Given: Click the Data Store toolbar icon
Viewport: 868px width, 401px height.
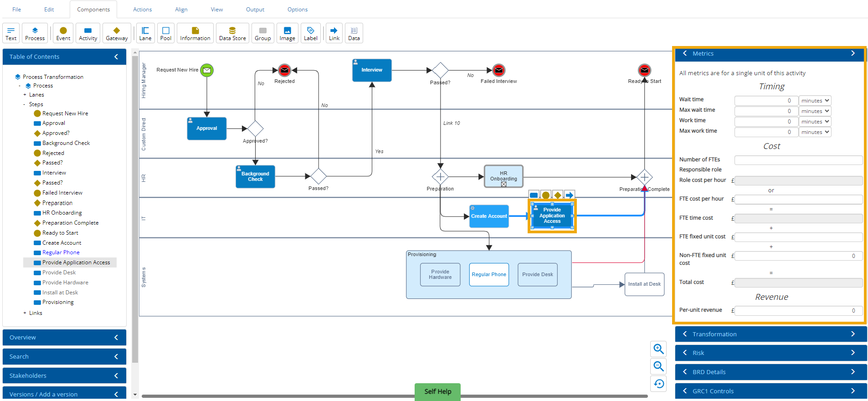Looking at the screenshot, I should [x=232, y=33].
